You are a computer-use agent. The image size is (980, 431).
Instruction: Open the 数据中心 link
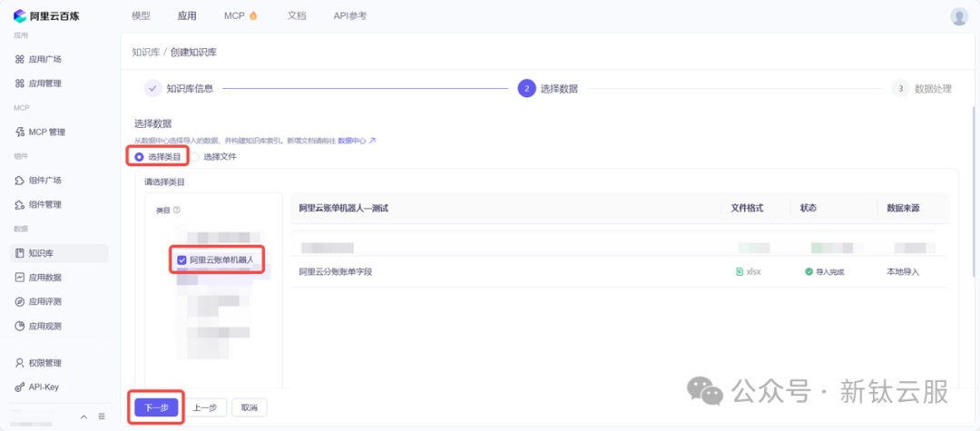(x=357, y=142)
